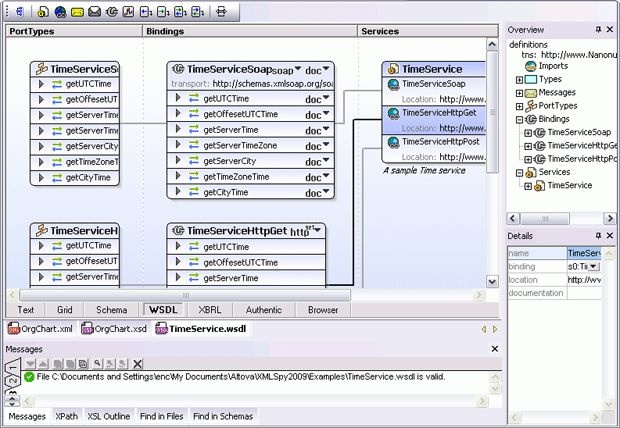The height and width of the screenshot is (428, 620).
Task: Select TimeService under Services in Overview
Action: click(569, 185)
